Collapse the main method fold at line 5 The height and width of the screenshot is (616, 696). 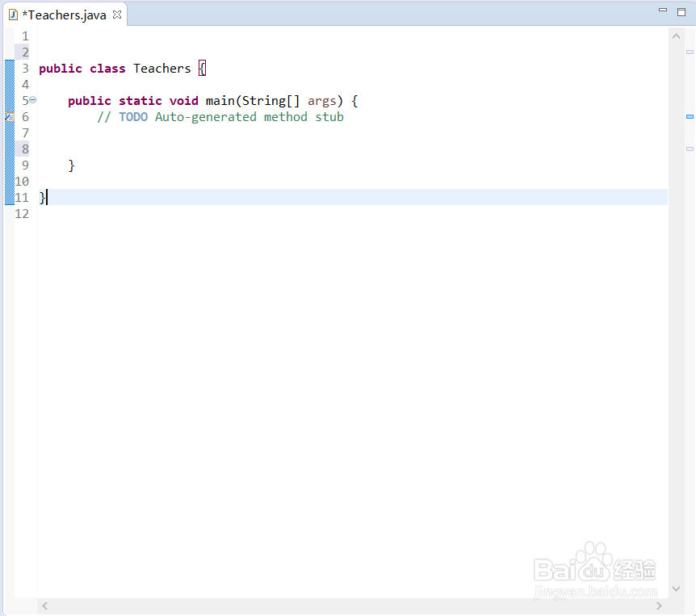(x=33, y=100)
